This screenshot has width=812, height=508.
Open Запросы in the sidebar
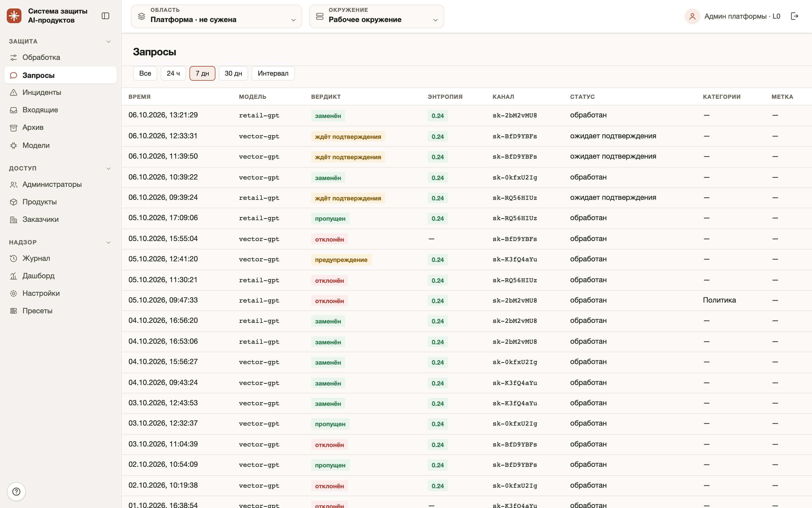tap(61, 75)
